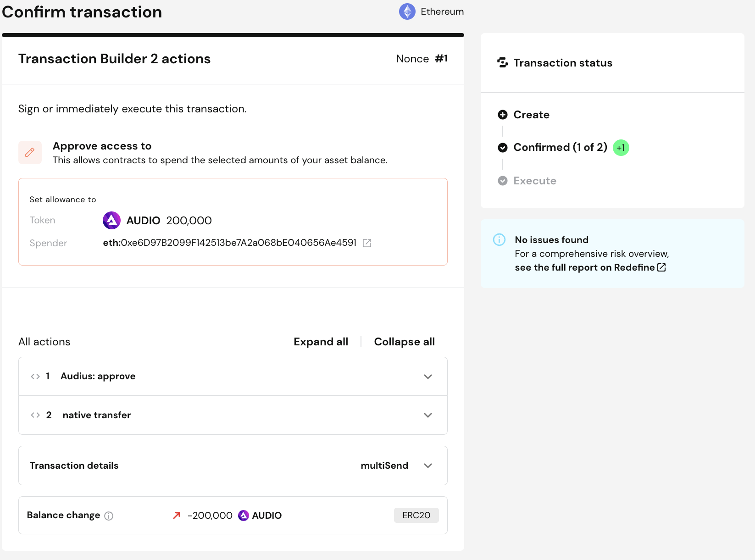Click the ERC20 tag in Balance change
This screenshot has width=755, height=560.
pos(416,515)
